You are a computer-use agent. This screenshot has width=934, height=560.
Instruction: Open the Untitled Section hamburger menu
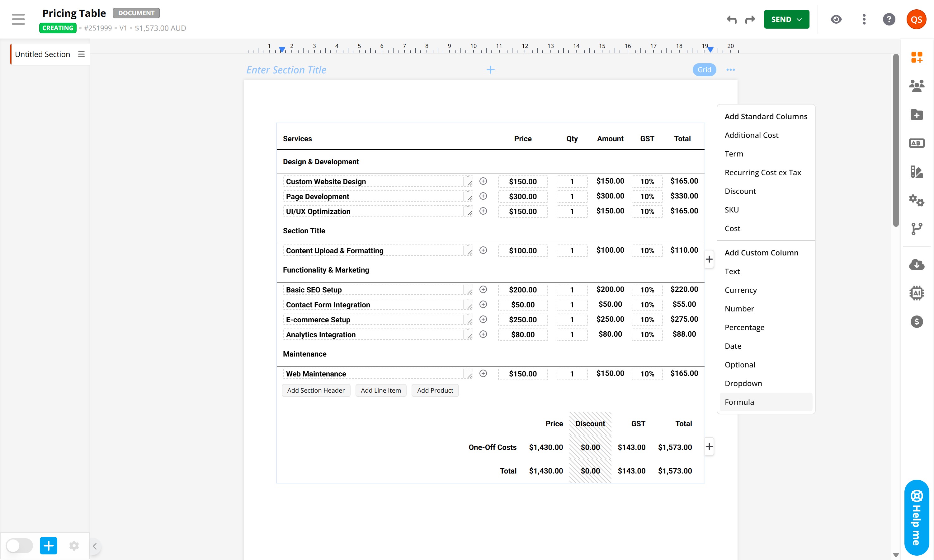(x=81, y=54)
